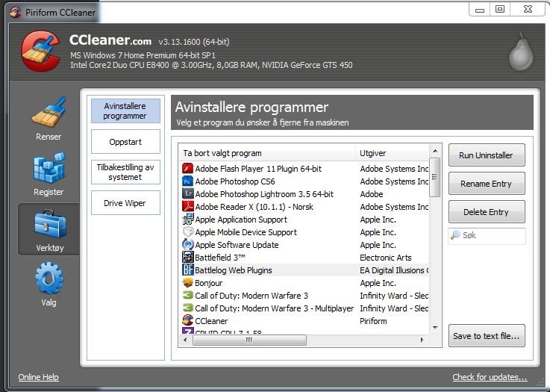The height and width of the screenshot is (392, 550).
Task: Click the Apple Application Support row icon
Action: 187,220
